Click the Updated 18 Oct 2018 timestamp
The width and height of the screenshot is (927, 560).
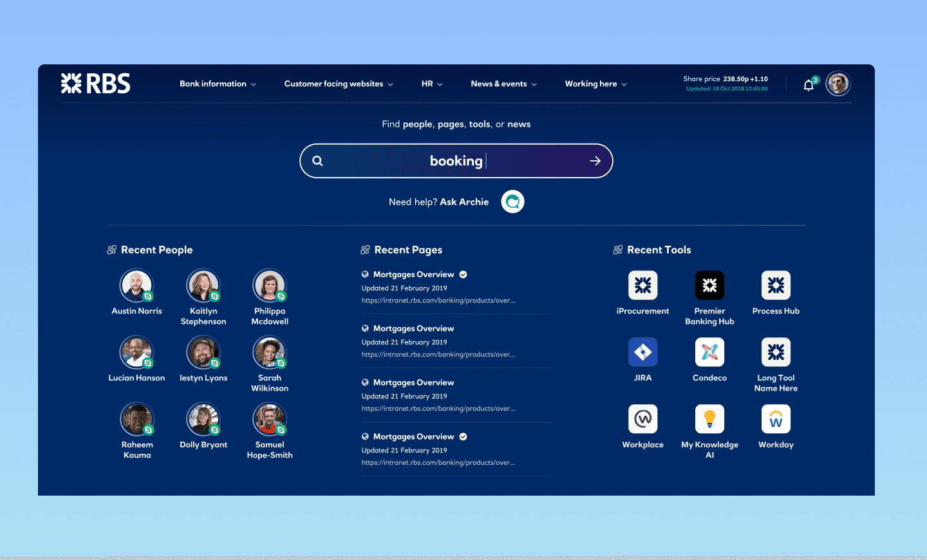click(727, 89)
